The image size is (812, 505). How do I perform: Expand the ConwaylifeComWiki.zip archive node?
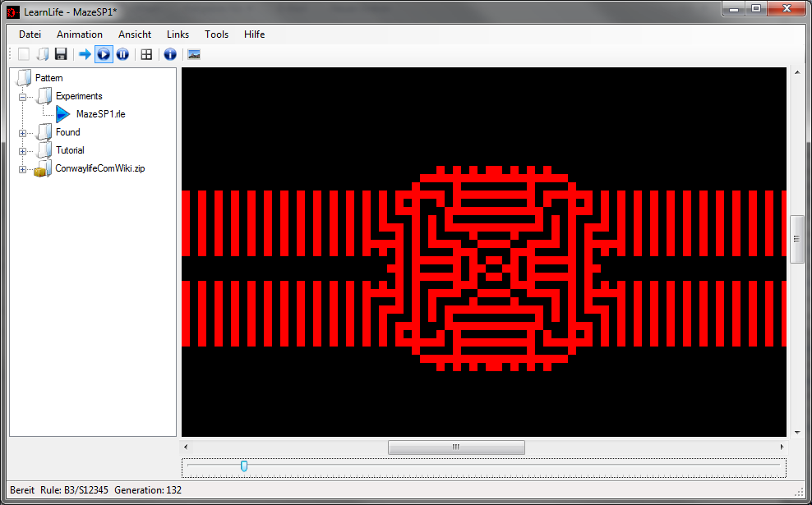click(x=23, y=169)
